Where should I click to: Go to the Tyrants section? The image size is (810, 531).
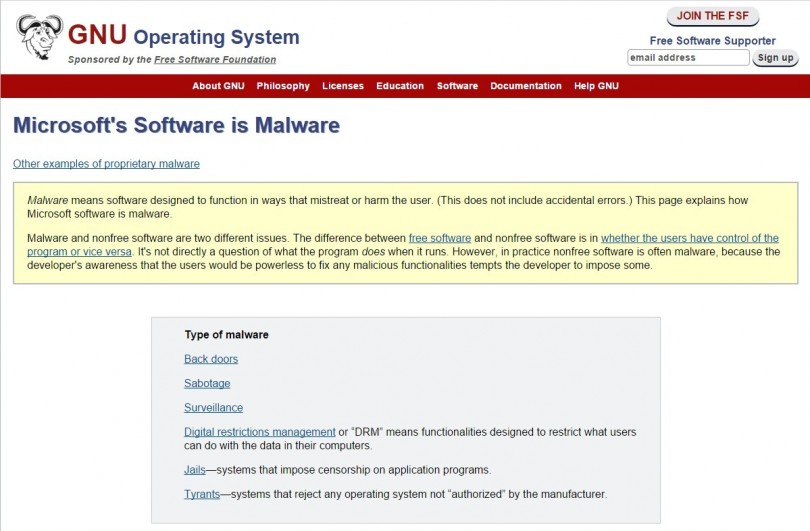click(x=202, y=494)
